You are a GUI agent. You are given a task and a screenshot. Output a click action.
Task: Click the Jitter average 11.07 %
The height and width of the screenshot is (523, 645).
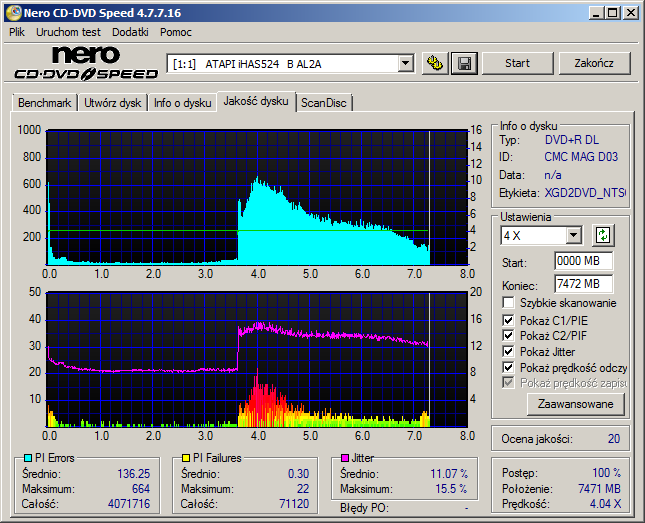tap(449, 474)
